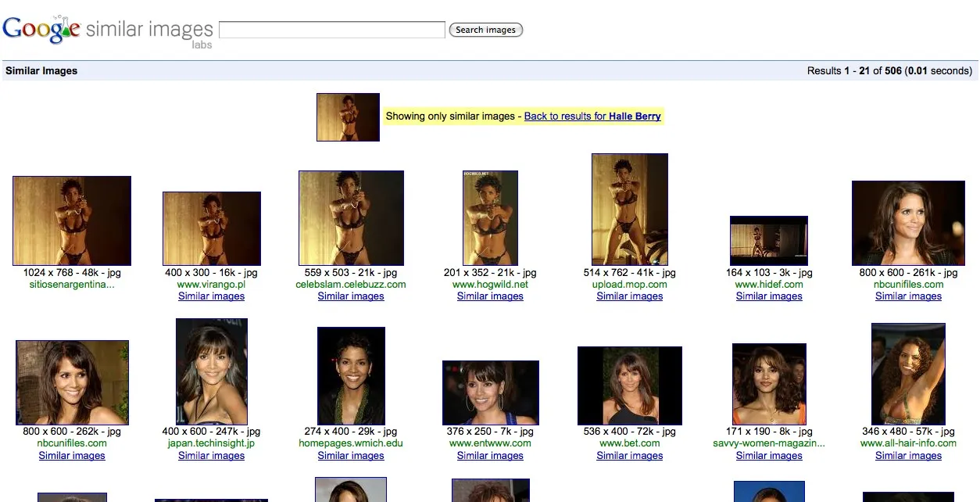This screenshot has width=980, height=502.
Task: Open the query thumbnail beside 'Showing only similar images'
Action: click(x=348, y=117)
